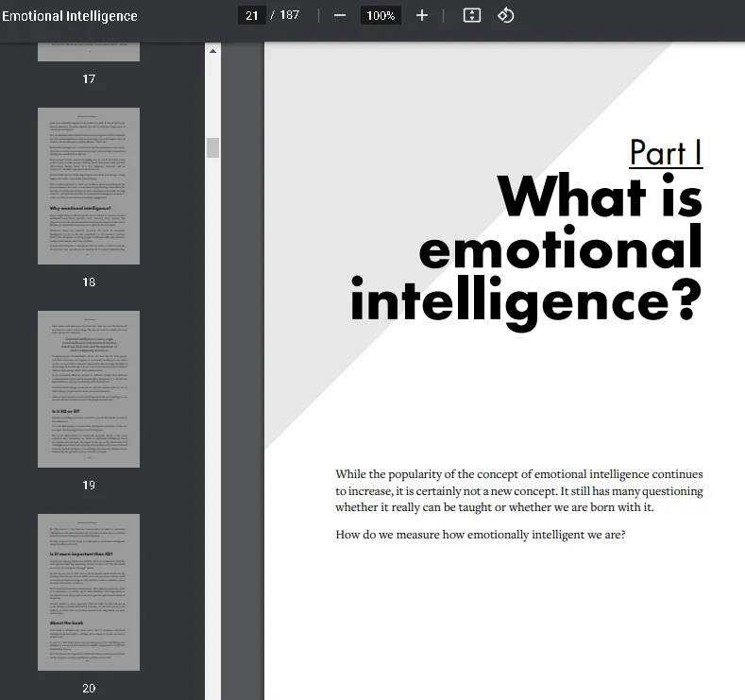Image resolution: width=745 pixels, height=700 pixels.
Task: Rotate the document counterclockwise
Action: point(505,16)
